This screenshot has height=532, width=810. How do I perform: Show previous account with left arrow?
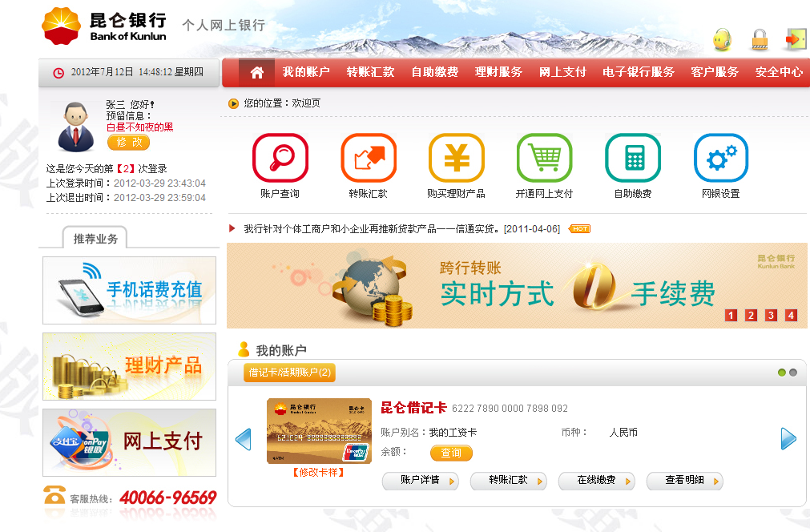click(x=244, y=439)
